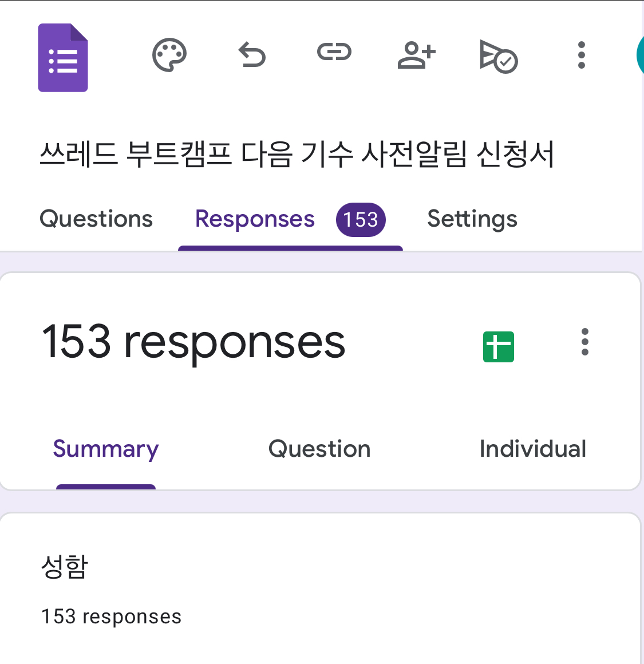Image resolution: width=644 pixels, height=664 pixels.
Task: Copy responder link icon
Action: click(334, 52)
